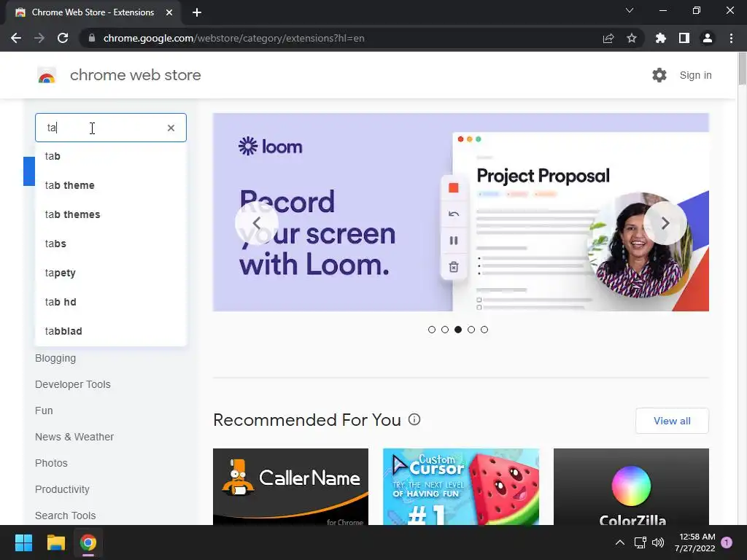Click the address bar URL
Screen dimensions: 747x560
coord(233,38)
